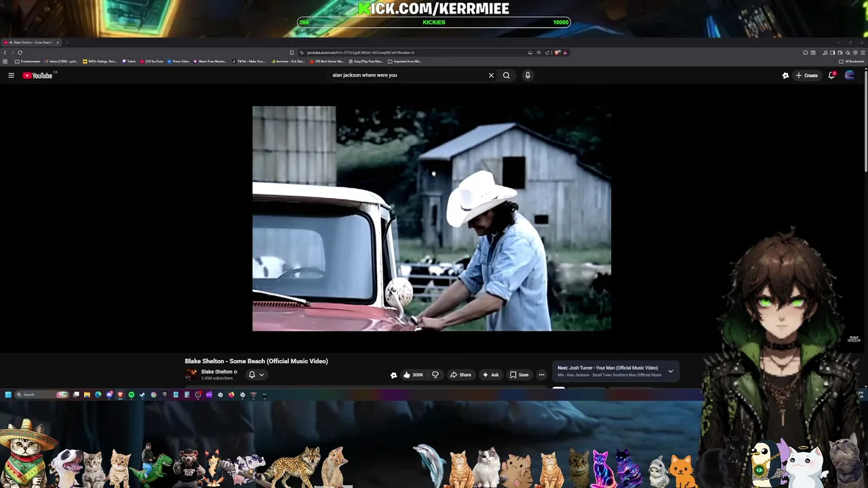Start voice search with the microphone
The width and height of the screenshot is (868, 488).
tap(528, 75)
